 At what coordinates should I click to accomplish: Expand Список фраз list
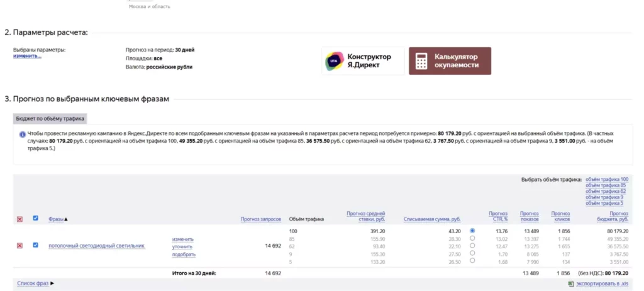(x=35, y=283)
